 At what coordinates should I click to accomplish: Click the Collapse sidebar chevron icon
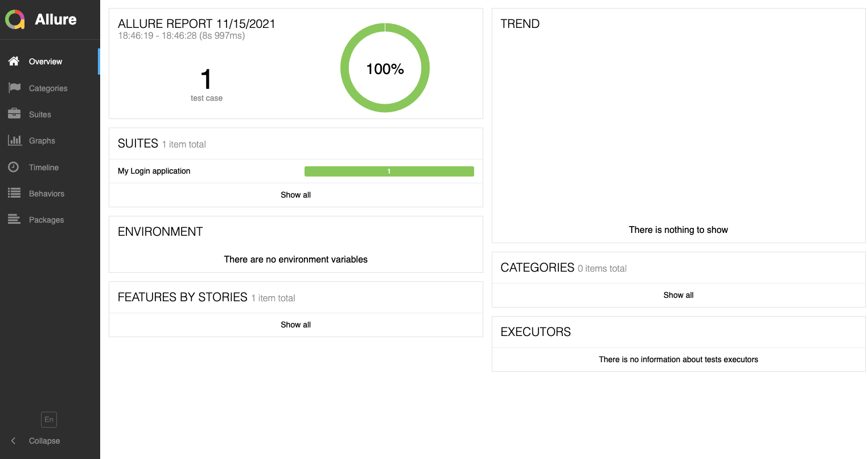(14, 441)
